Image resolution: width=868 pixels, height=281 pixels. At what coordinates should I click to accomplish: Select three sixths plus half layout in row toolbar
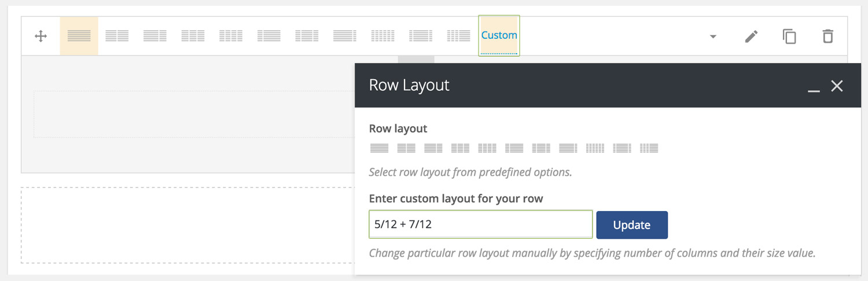(459, 36)
